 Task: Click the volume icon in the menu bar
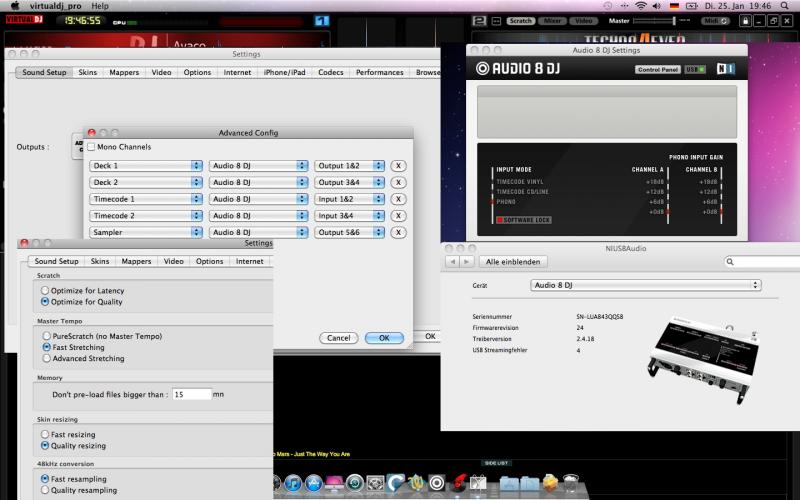click(x=657, y=6)
